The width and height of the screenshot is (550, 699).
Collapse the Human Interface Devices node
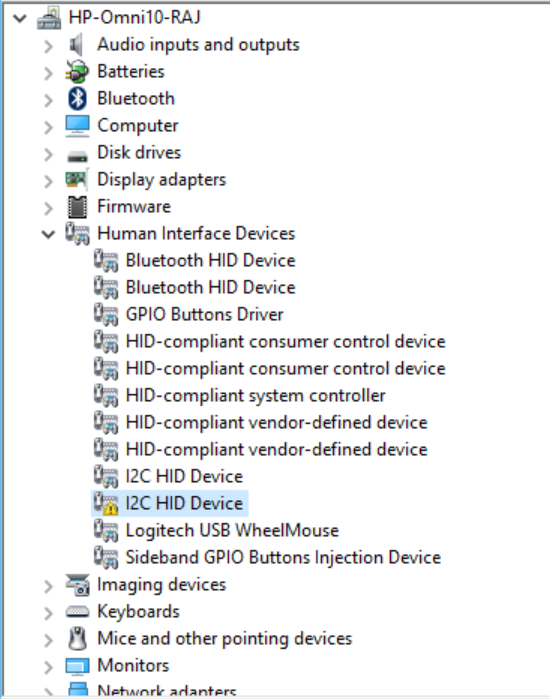48,234
